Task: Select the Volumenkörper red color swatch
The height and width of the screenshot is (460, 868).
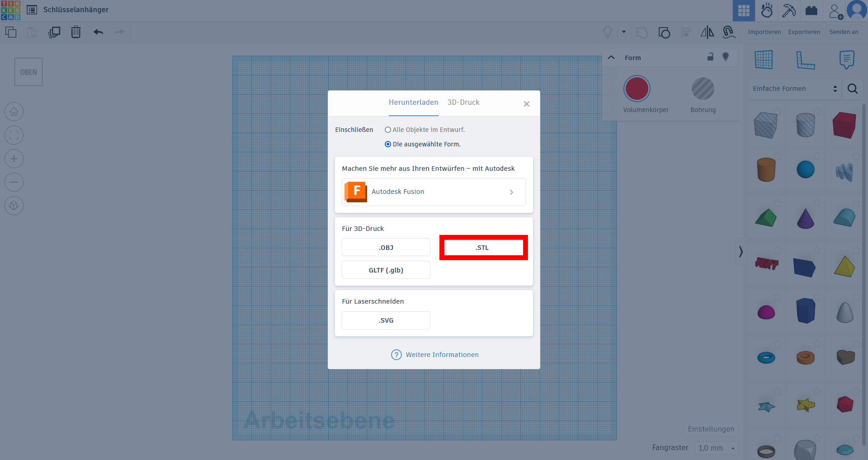Action: (637, 89)
